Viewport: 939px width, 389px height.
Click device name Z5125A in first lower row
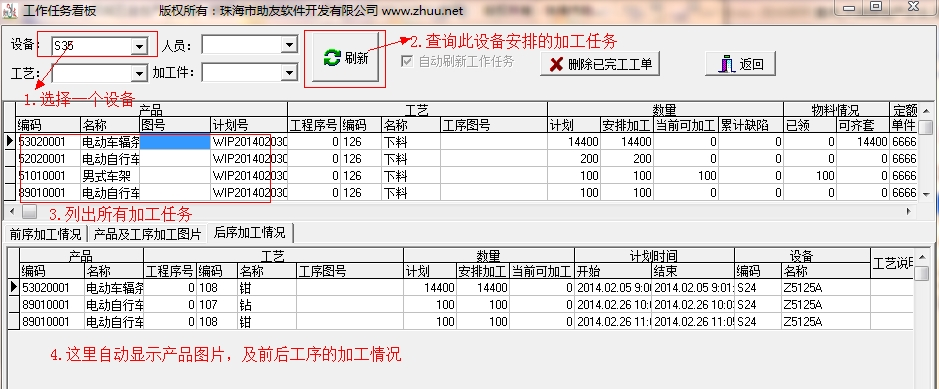click(826, 287)
